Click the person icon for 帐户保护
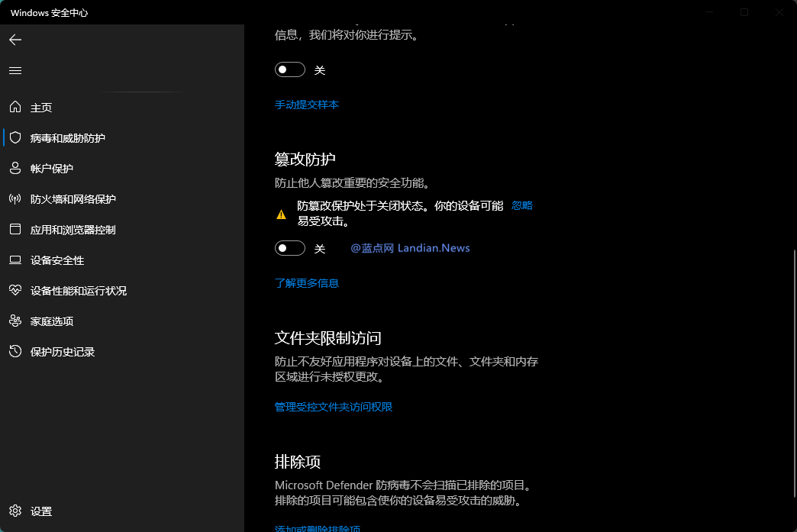797x532 pixels. coord(15,168)
